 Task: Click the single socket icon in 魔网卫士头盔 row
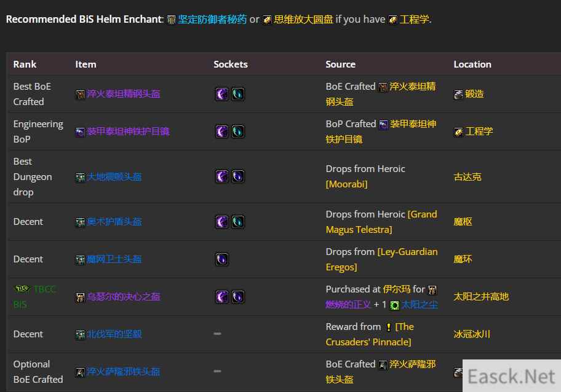pyautogui.click(x=222, y=259)
